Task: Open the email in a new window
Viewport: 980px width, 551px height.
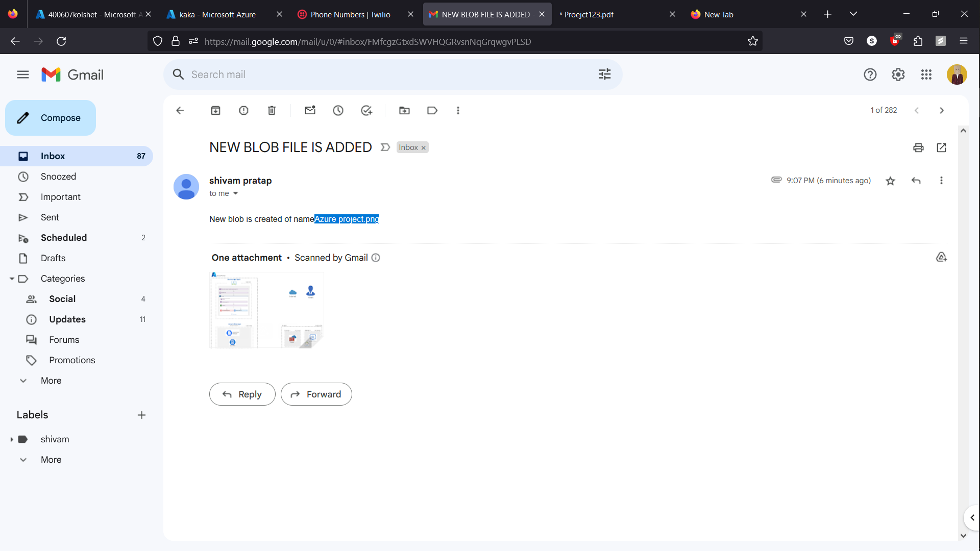Action: click(x=941, y=147)
